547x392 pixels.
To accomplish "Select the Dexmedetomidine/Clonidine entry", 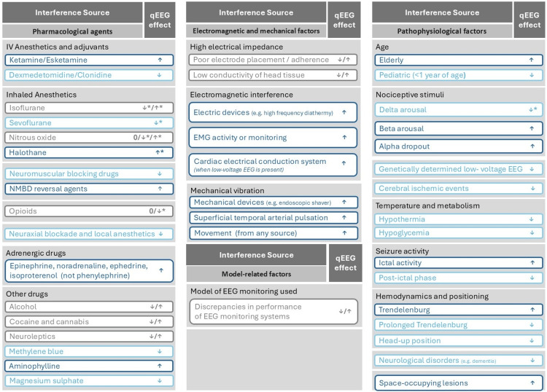I will point(89,75).
